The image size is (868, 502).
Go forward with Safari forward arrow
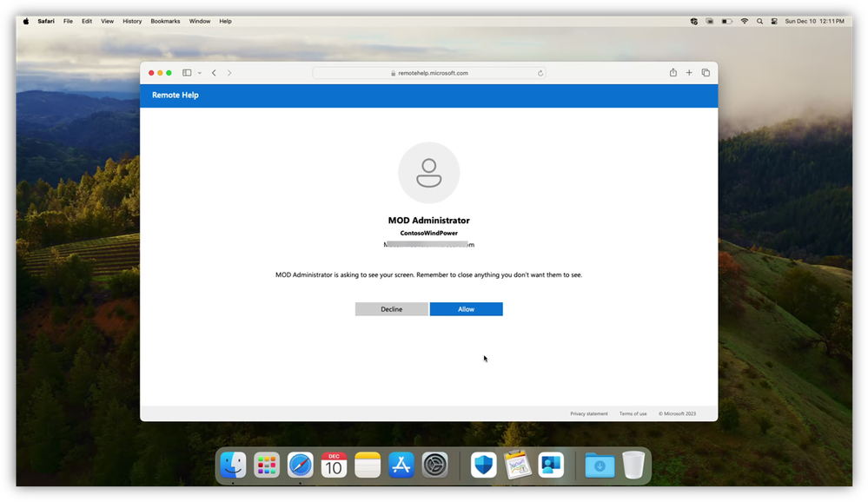229,73
